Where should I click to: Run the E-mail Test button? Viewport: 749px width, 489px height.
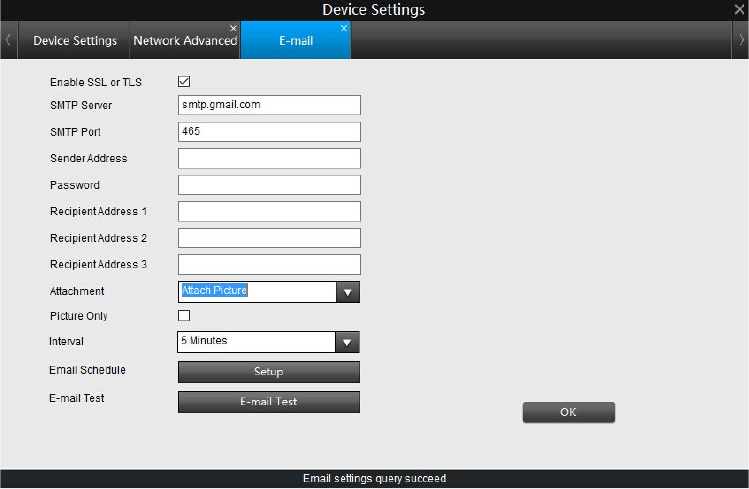[x=268, y=402]
